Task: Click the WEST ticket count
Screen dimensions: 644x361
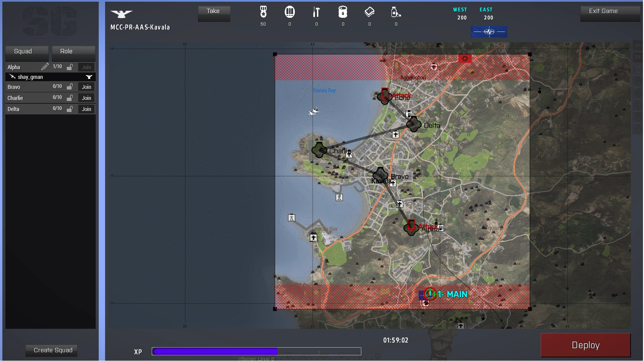Action: click(x=462, y=17)
